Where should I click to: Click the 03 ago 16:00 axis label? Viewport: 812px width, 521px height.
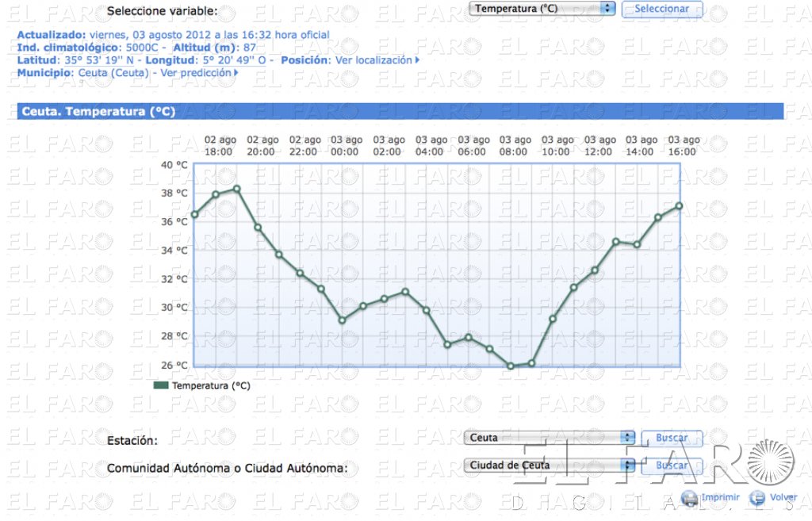coord(684,146)
